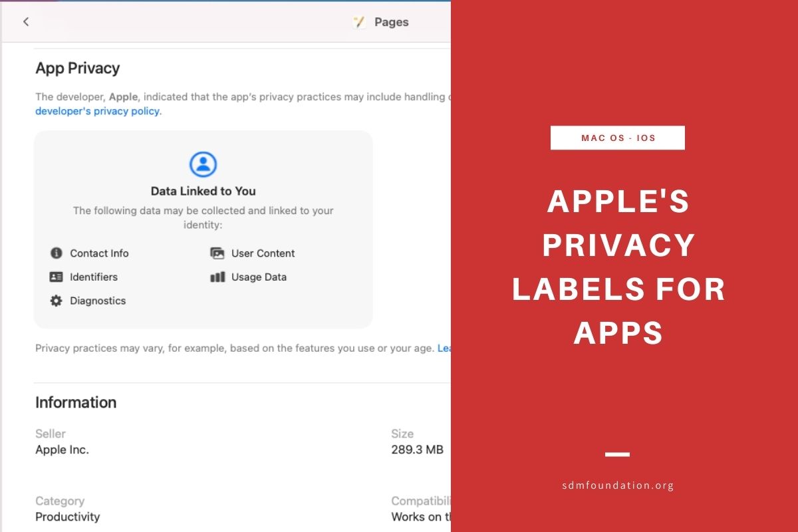
Task: Click the User Content label
Action: (x=263, y=253)
